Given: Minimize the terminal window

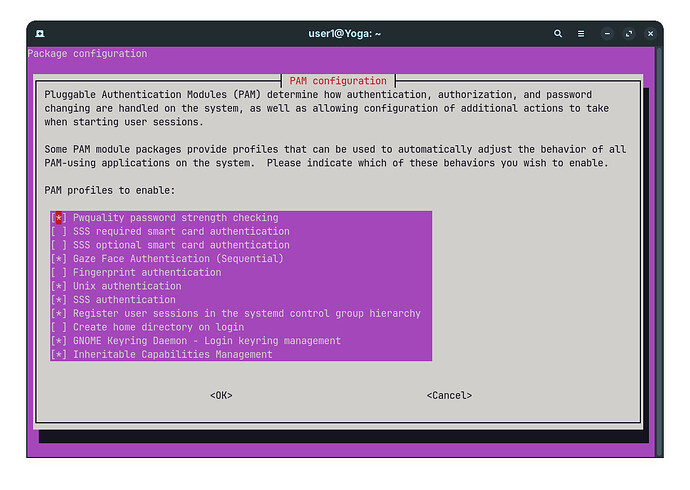Looking at the screenshot, I should 607,33.
